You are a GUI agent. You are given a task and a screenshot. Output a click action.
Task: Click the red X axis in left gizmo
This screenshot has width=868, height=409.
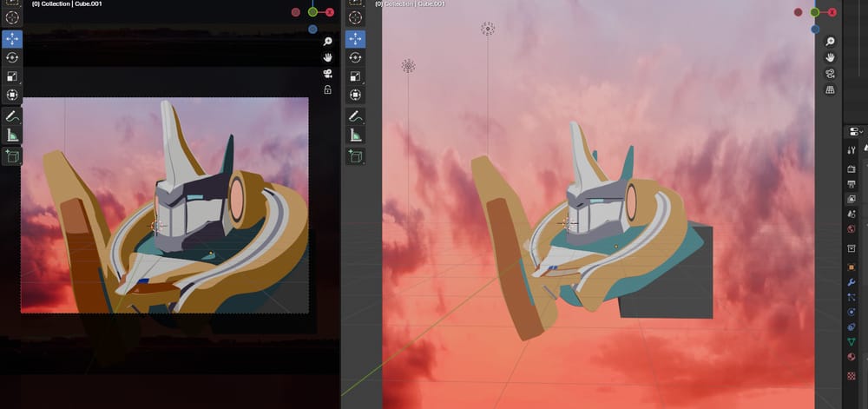(x=330, y=12)
